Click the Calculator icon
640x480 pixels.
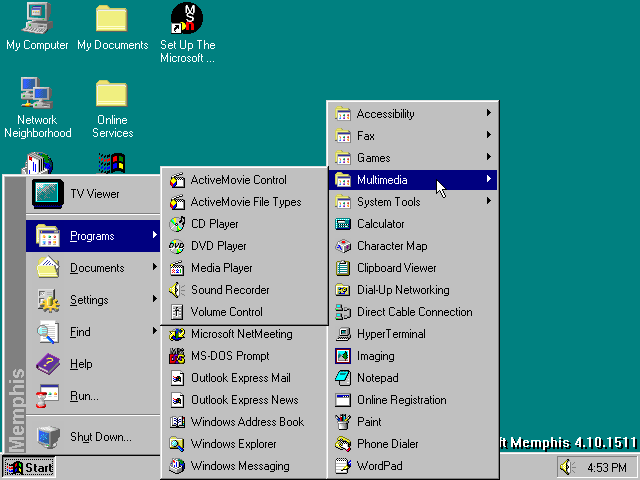tap(343, 224)
